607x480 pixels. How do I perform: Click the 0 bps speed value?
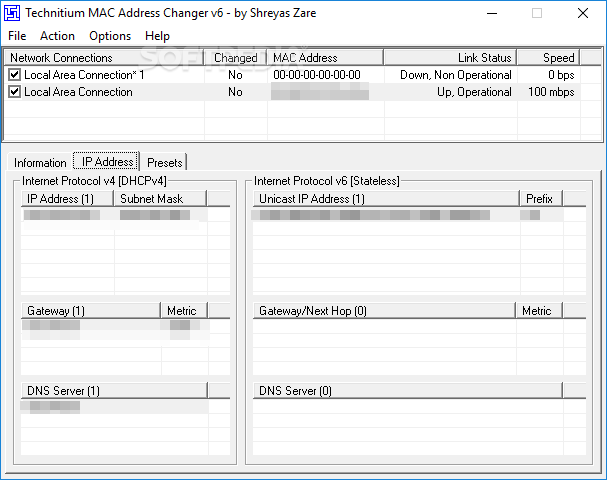[561, 75]
